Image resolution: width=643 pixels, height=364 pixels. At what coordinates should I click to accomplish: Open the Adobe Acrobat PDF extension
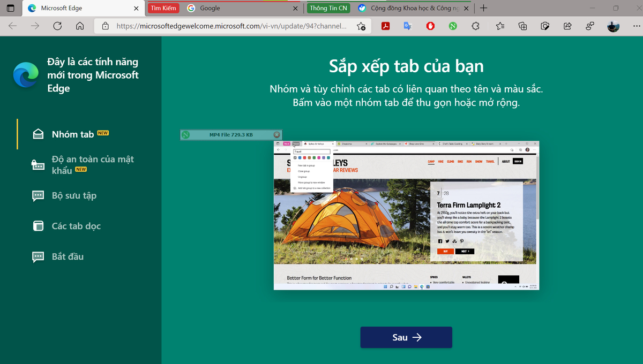click(x=385, y=26)
